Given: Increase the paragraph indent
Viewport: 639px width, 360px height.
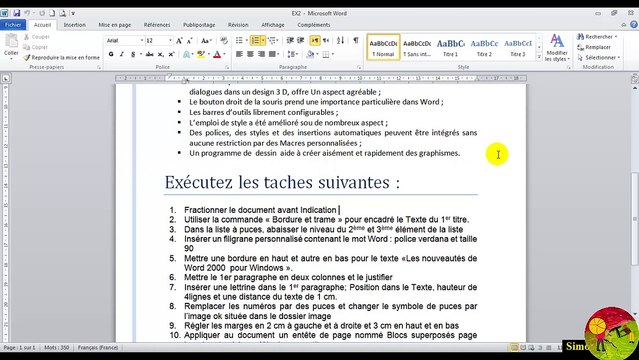Looking at the screenshot, I should point(300,40).
